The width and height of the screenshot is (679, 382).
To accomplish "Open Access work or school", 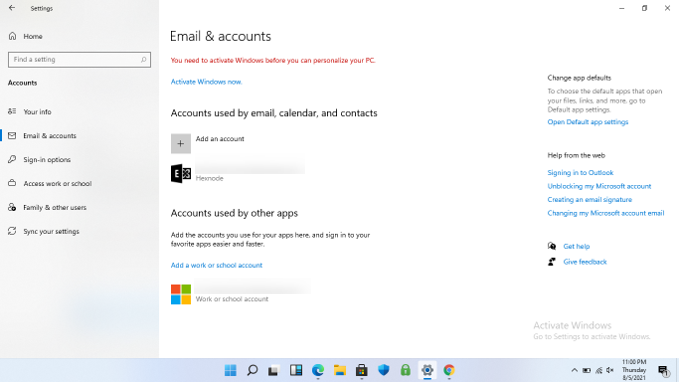I will pos(58,184).
